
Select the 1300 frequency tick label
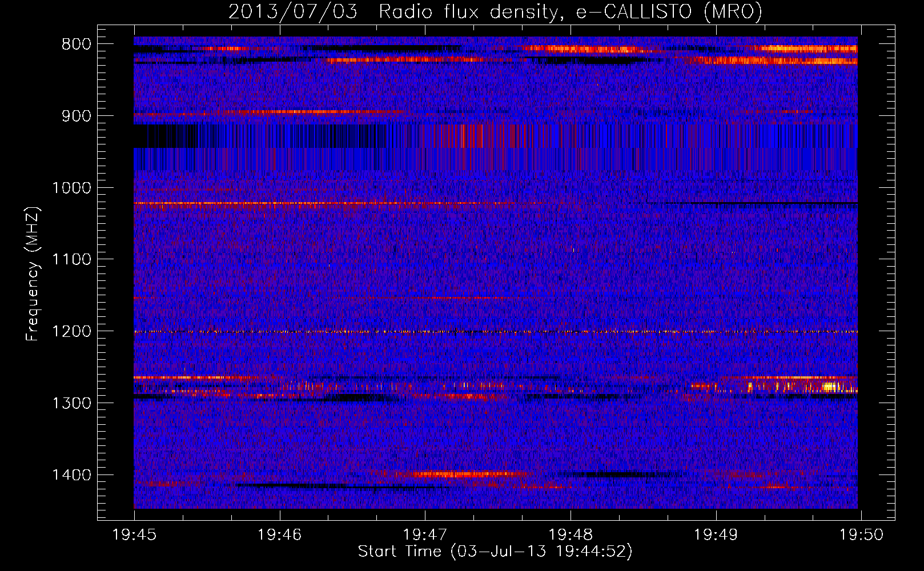point(71,403)
